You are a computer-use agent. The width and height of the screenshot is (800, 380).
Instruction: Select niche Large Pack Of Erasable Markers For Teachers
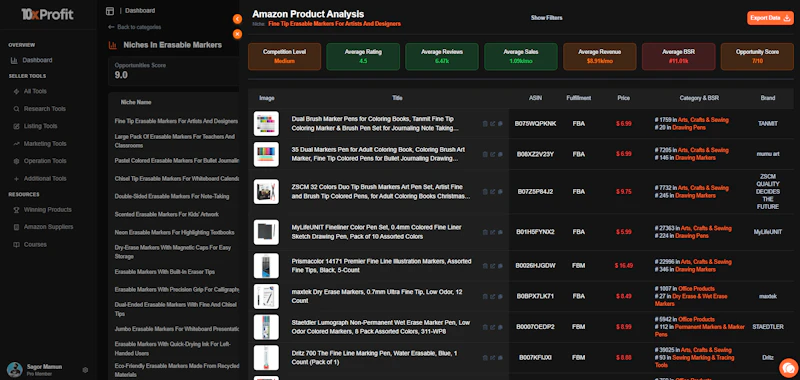[175, 141]
